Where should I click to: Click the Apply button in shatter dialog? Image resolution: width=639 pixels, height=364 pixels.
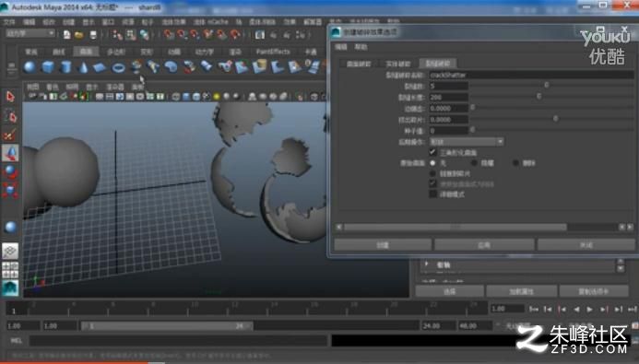484,245
